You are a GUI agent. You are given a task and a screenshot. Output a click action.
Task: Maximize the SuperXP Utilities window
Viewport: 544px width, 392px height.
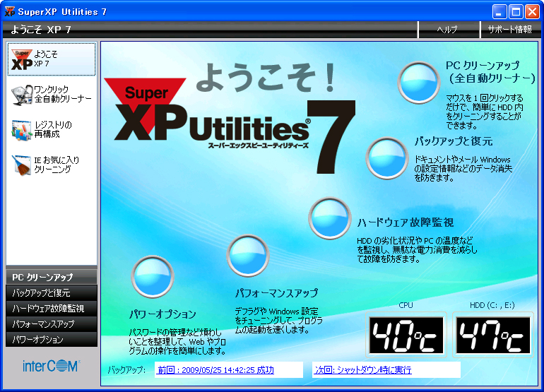516,12
